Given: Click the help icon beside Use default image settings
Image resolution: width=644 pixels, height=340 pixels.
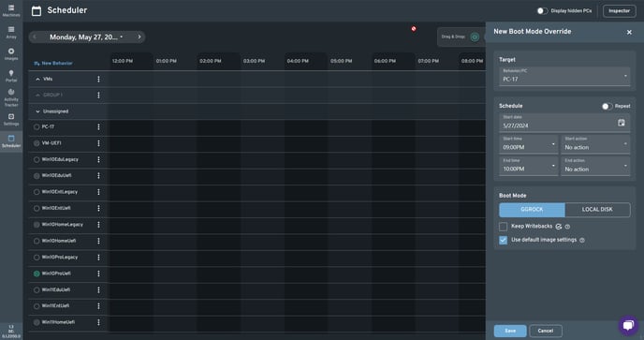Looking at the screenshot, I should (582, 240).
